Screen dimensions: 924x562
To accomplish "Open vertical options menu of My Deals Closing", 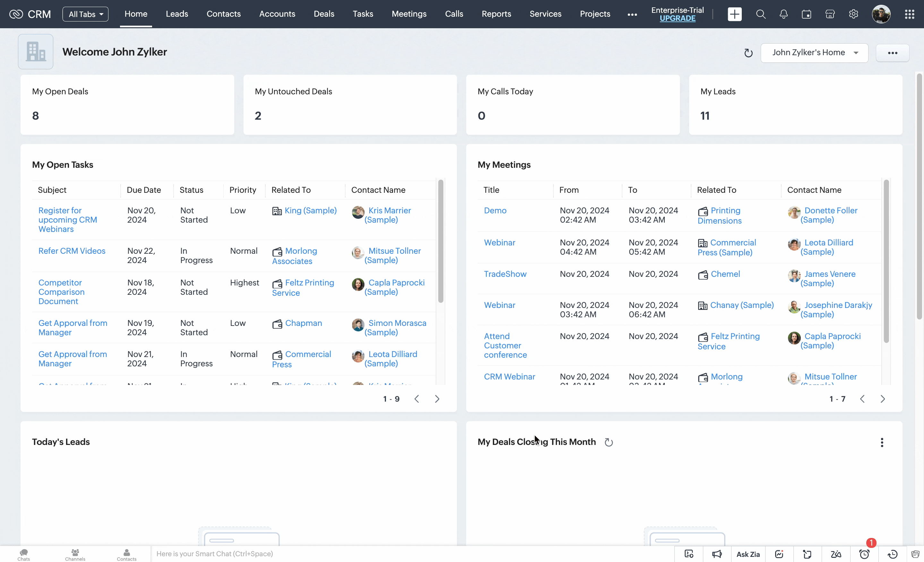I will click(x=882, y=442).
